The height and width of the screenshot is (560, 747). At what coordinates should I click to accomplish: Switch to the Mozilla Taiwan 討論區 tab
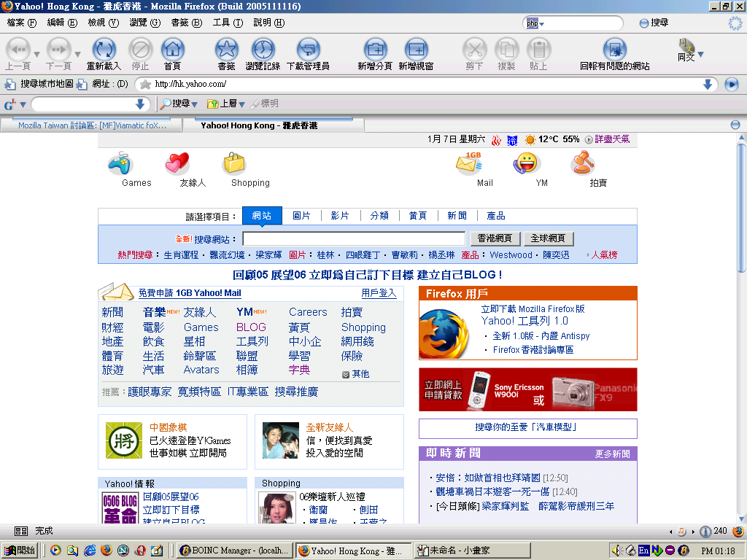pyautogui.click(x=92, y=125)
